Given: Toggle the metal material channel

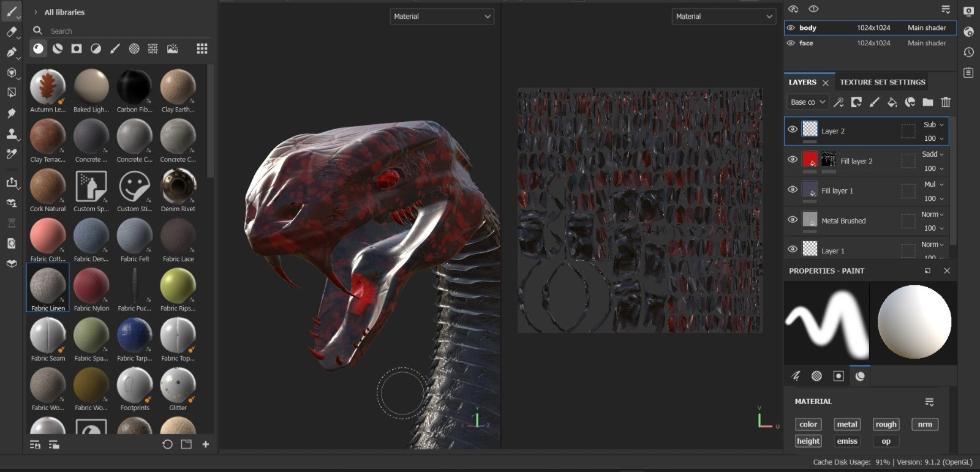Looking at the screenshot, I should pos(847,424).
